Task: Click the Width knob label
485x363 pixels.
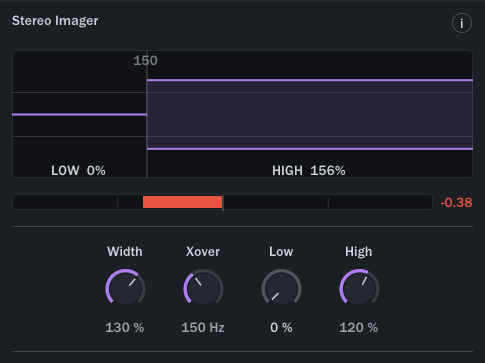Action: point(125,251)
